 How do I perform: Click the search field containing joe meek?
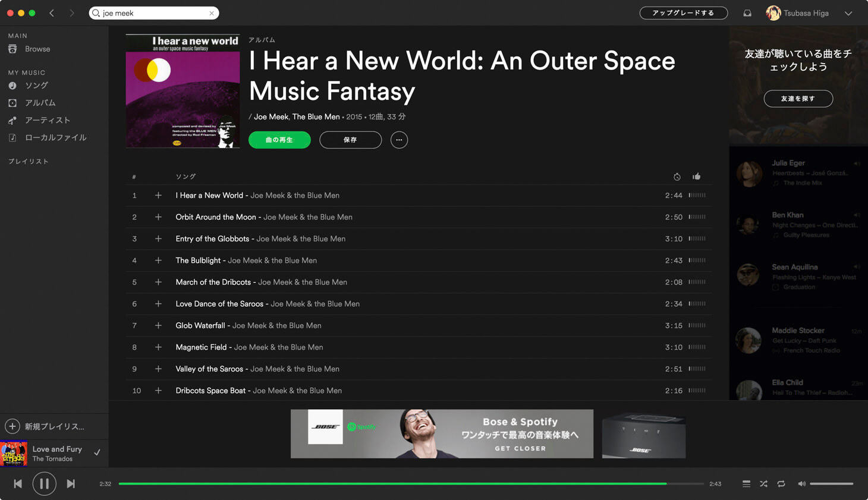[x=154, y=13]
